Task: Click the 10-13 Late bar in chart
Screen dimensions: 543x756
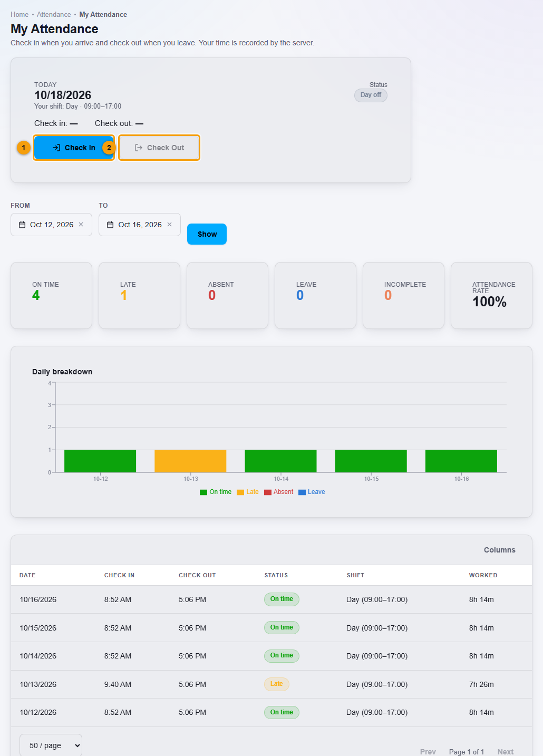Action: point(190,461)
